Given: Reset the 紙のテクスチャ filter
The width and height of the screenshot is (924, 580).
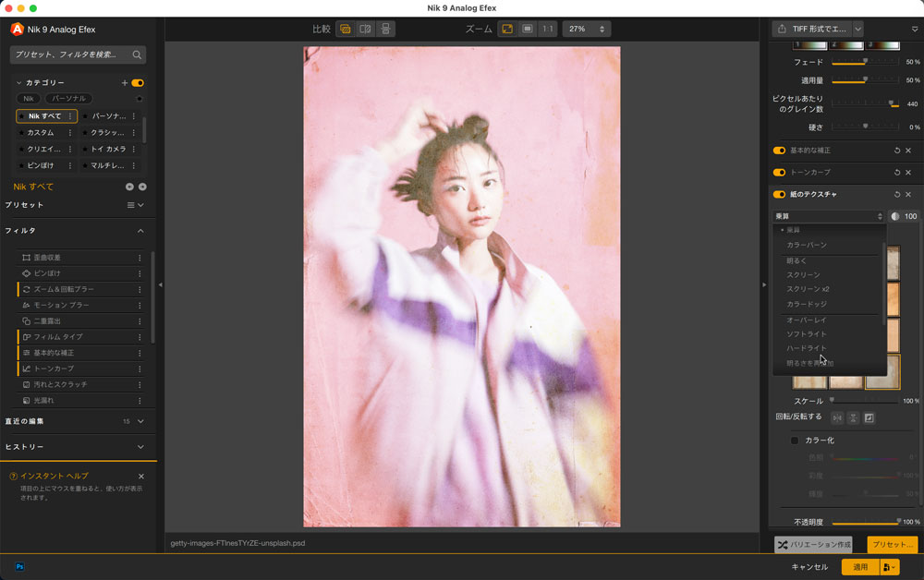Looking at the screenshot, I should [896, 195].
